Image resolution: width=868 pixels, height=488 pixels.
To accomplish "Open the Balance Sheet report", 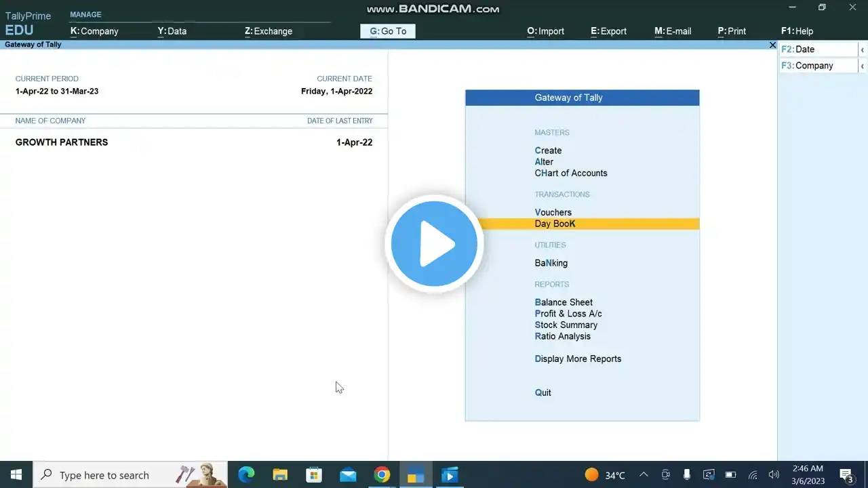I will pos(564,302).
